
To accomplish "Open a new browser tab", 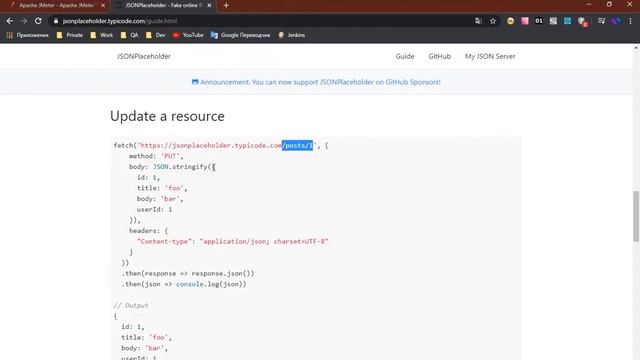I will click(226, 5).
